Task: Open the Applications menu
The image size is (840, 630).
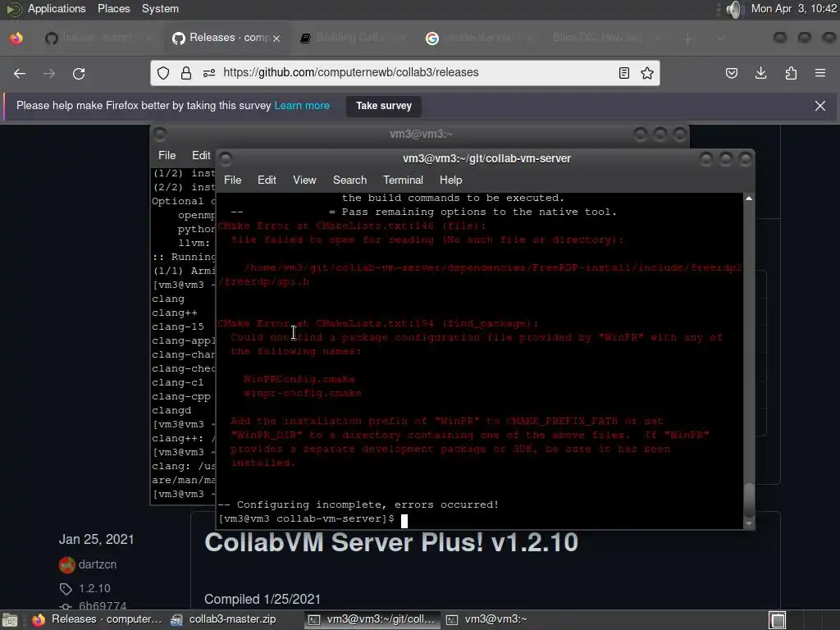Action: coord(57,8)
